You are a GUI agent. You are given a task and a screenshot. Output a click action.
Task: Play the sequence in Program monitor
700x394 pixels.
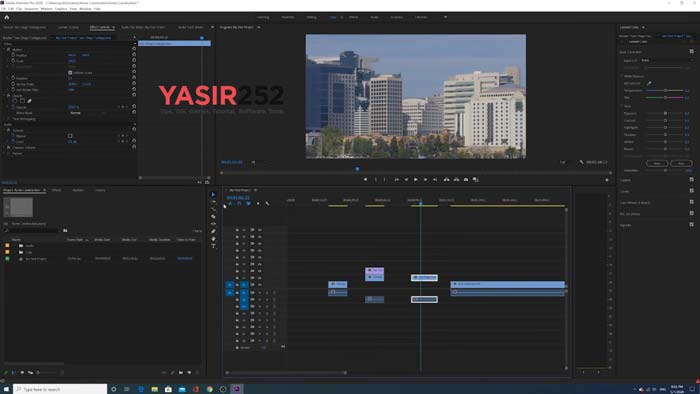tap(416, 179)
